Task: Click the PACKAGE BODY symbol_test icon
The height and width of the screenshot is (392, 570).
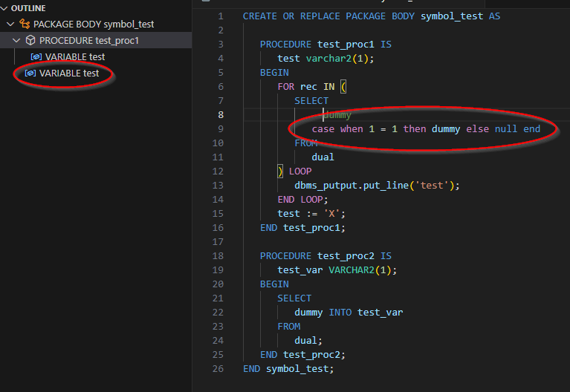Action: pyautogui.click(x=25, y=24)
